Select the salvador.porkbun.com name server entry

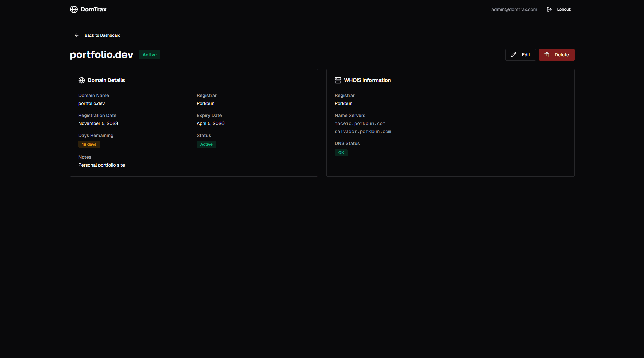(x=362, y=132)
